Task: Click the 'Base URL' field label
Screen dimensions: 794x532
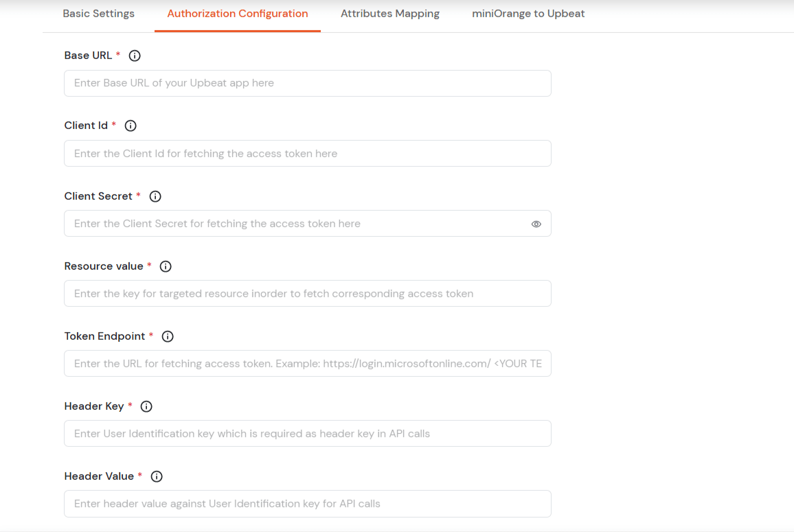Action: [88, 56]
